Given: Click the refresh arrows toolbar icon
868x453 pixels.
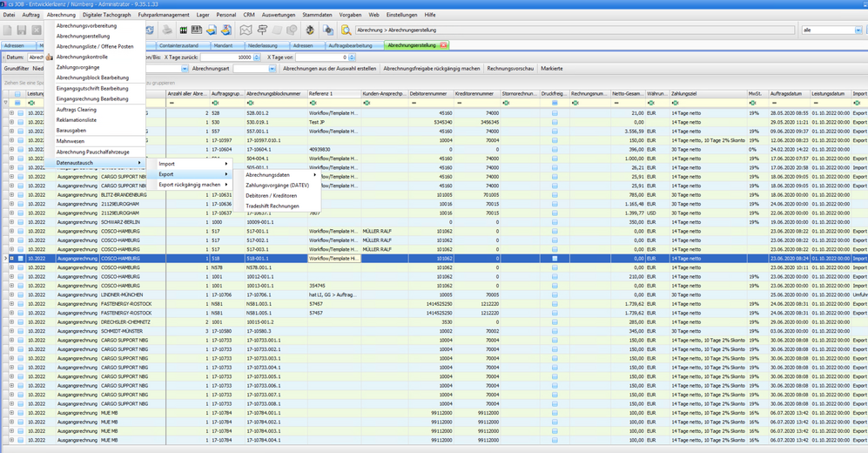Looking at the screenshot, I should coord(150,30).
